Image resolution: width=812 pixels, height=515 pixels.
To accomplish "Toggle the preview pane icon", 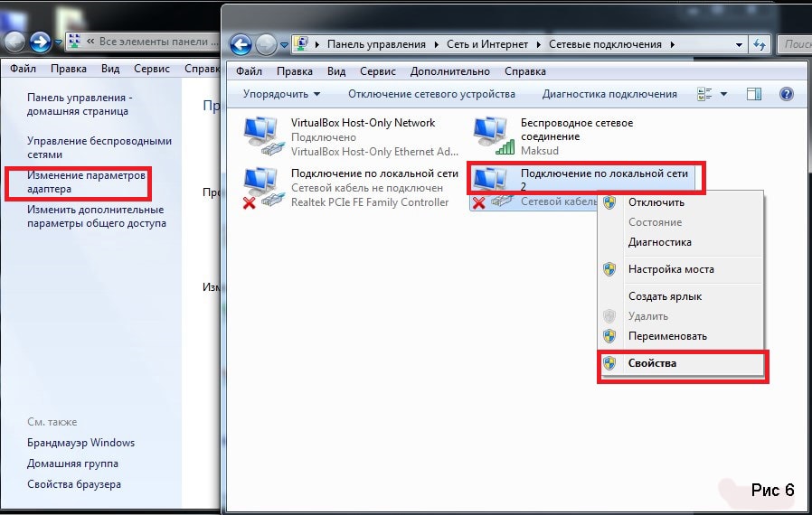I will coord(754,94).
